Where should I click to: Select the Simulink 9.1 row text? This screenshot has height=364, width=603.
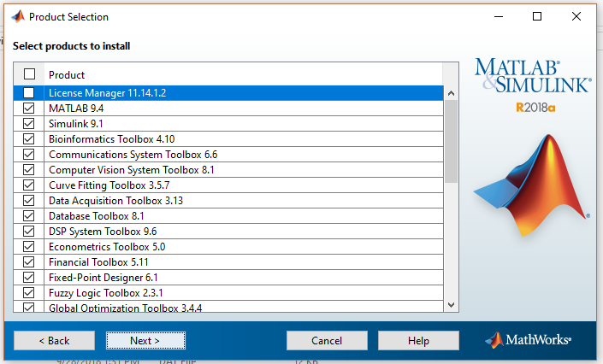76,124
